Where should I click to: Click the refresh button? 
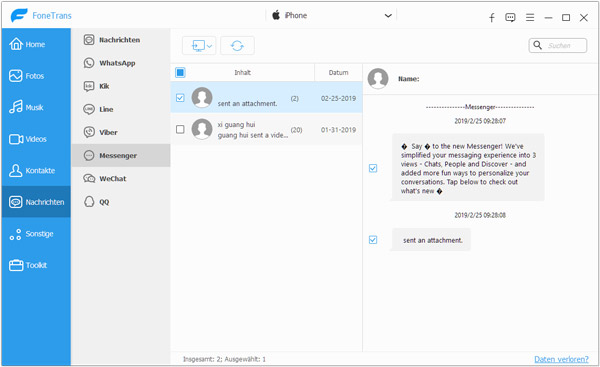237,46
